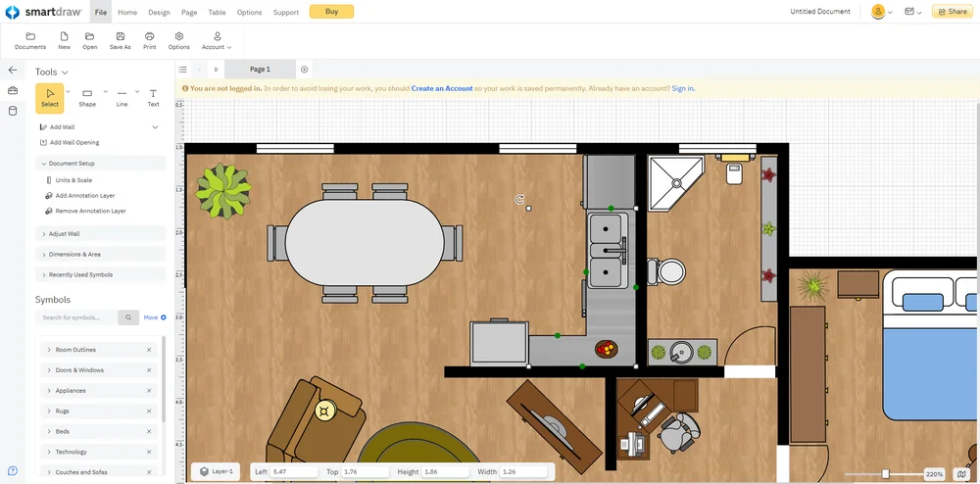Choose the Line drawing tool
This screenshot has height=484, width=980.
[122, 97]
